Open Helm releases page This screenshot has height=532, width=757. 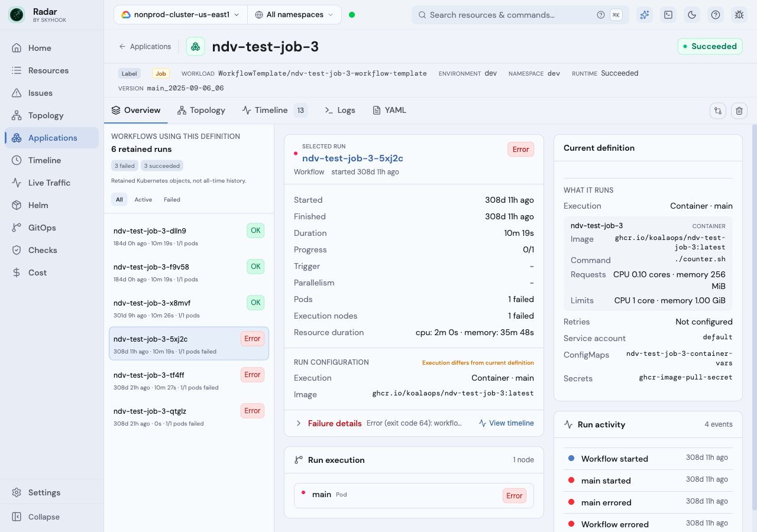pos(51,205)
